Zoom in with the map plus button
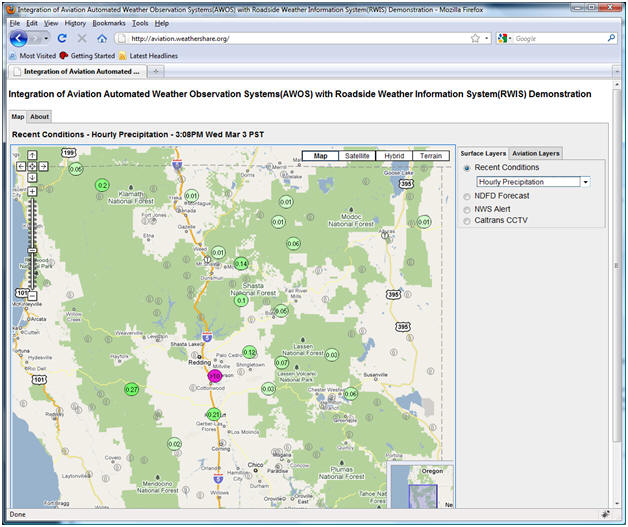 [32, 191]
